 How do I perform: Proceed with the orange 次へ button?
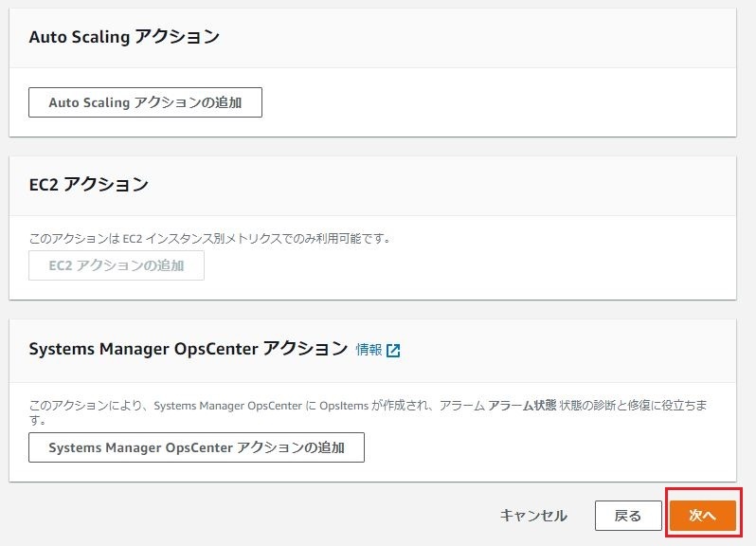click(703, 516)
